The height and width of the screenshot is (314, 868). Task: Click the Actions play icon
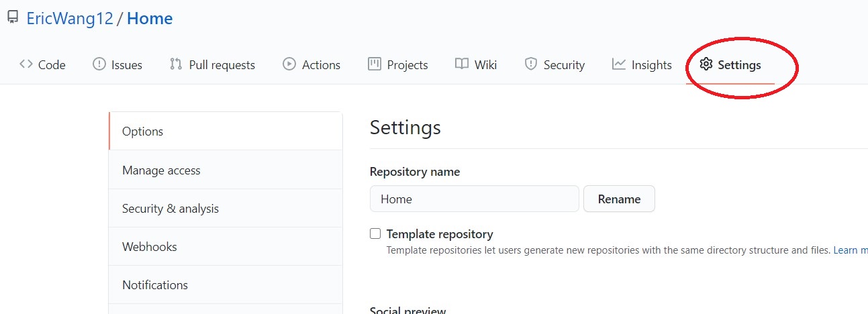[x=289, y=64]
